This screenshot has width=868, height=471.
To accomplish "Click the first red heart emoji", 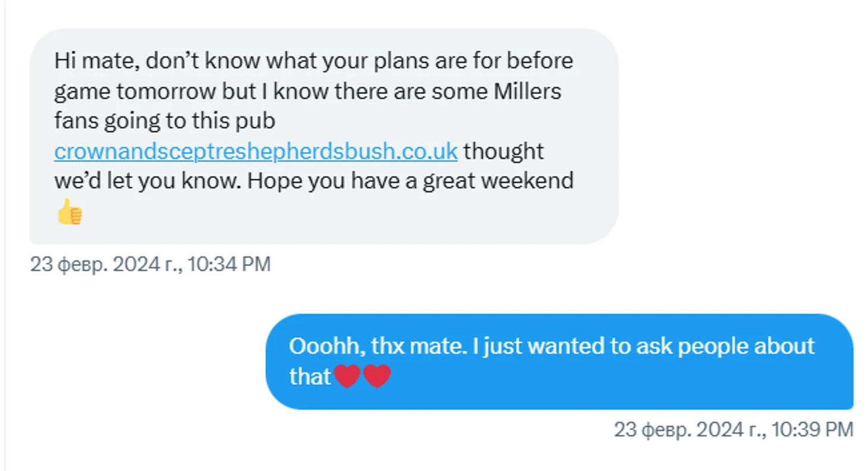I will (x=347, y=376).
